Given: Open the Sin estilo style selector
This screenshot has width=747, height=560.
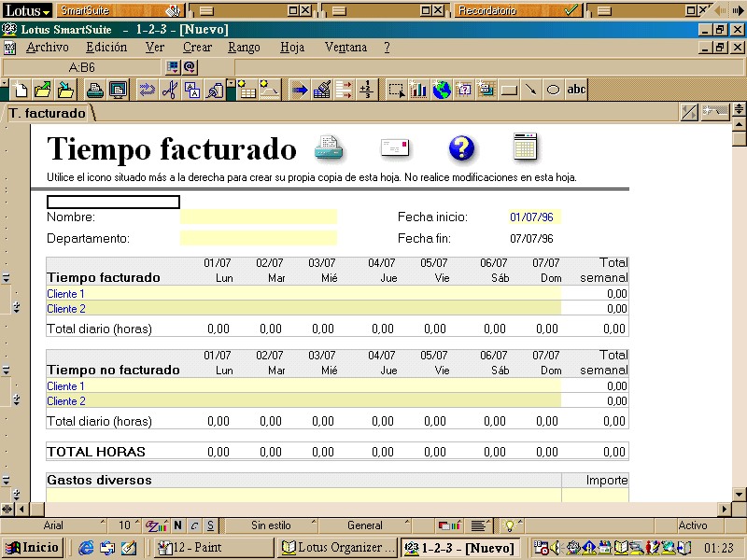Looking at the screenshot, I should click(271, 525).
